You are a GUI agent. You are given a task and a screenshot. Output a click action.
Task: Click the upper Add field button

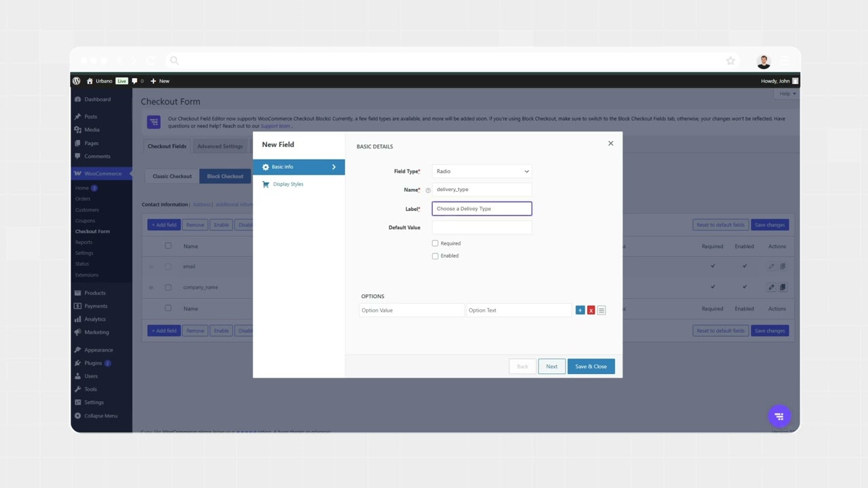pyautogui.click(x=164, y=225)
